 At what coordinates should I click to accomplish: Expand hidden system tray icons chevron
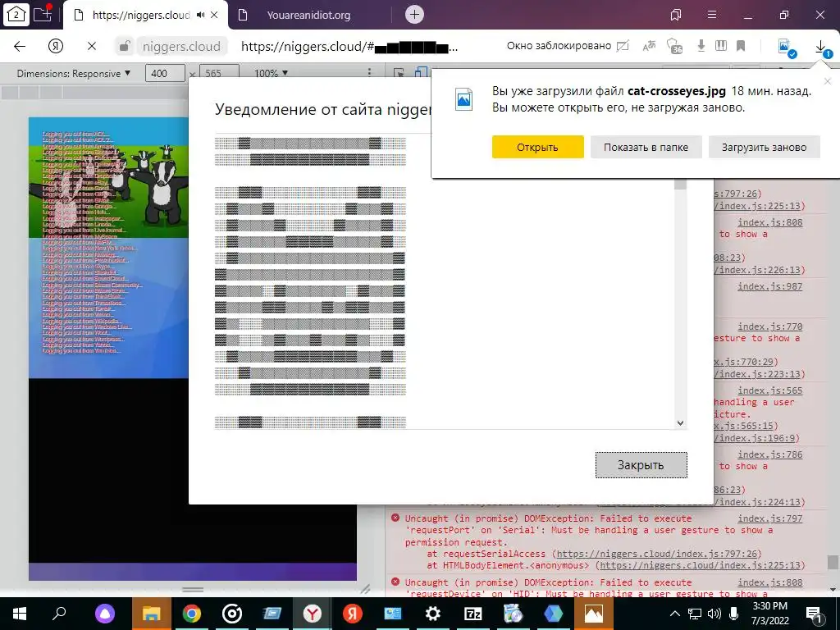click(675, 614)
